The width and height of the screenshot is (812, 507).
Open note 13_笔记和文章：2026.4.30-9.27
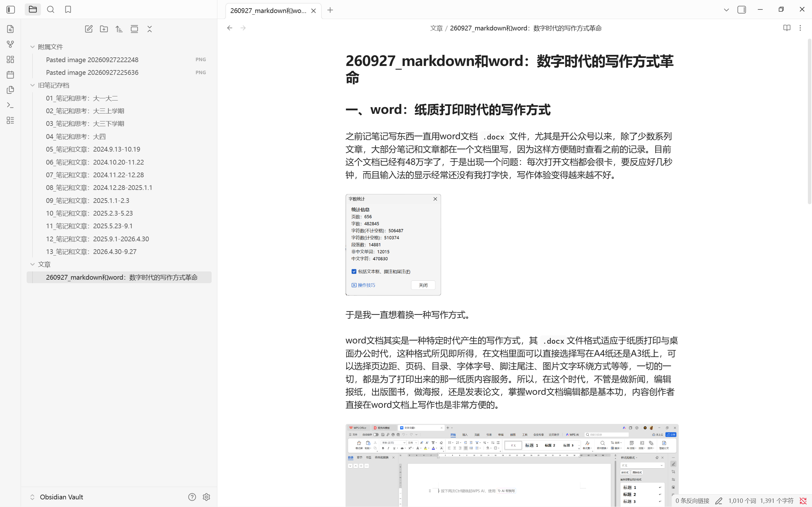tap(119, 251)
